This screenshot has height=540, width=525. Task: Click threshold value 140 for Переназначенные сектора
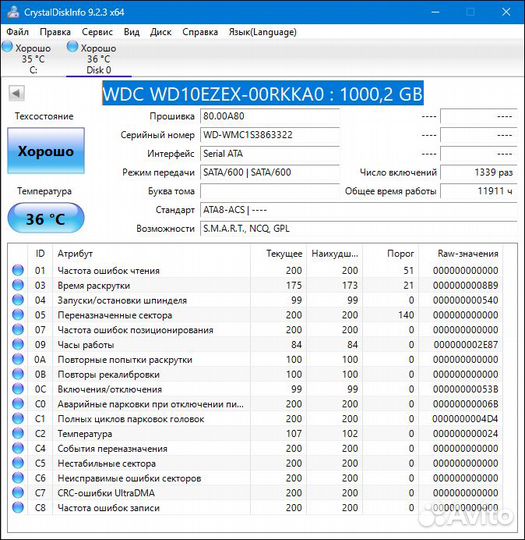coord(406,315)
